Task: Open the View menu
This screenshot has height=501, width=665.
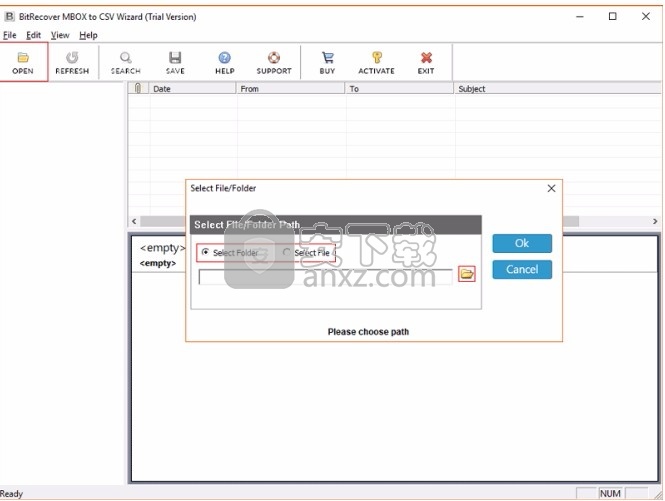Action: pyautogui.click(x=60, y=35)
